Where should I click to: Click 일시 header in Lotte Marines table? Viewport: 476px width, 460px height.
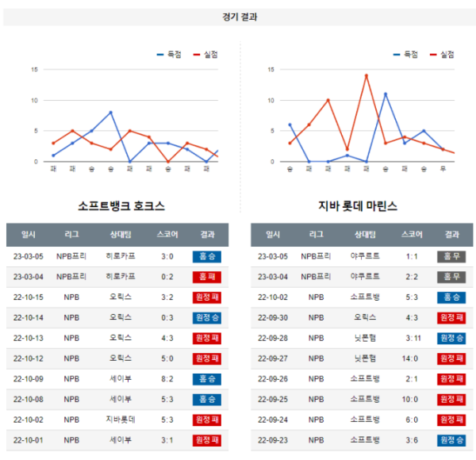pos(273,235)
